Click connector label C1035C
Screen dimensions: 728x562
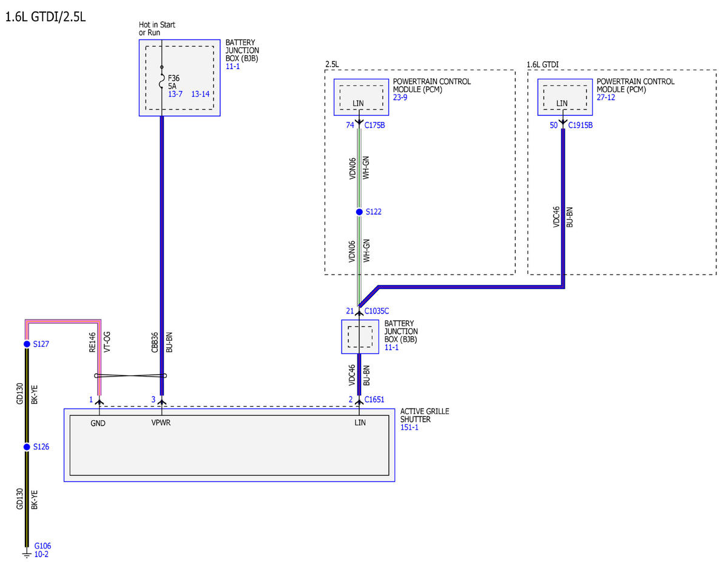[x=377, y=311]
